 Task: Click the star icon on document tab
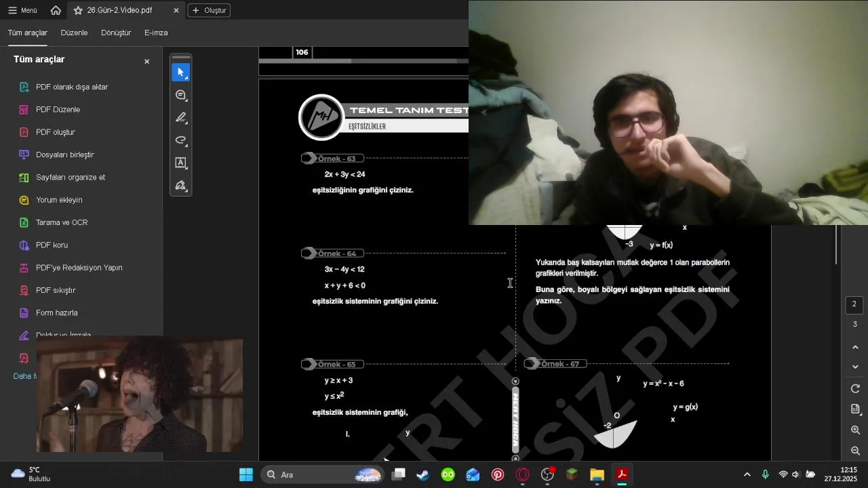[78, 10]
